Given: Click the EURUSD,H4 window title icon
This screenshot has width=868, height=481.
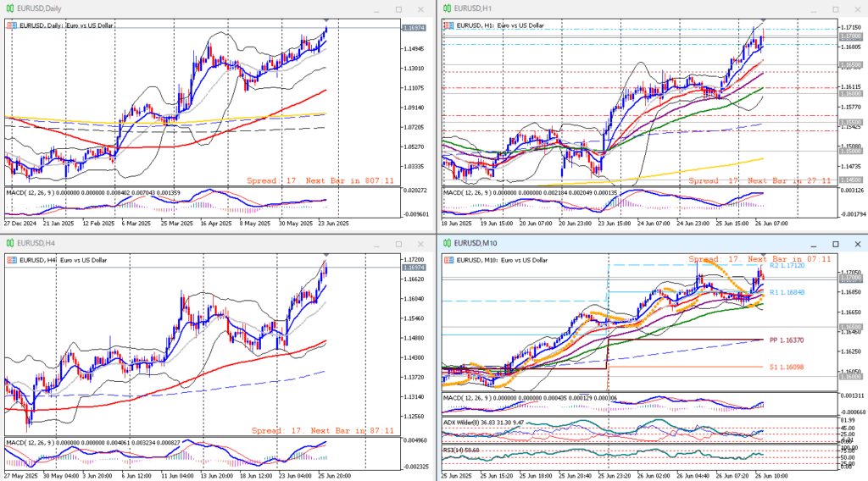Looking at the screenshot, I should click(x=9, y=243).
